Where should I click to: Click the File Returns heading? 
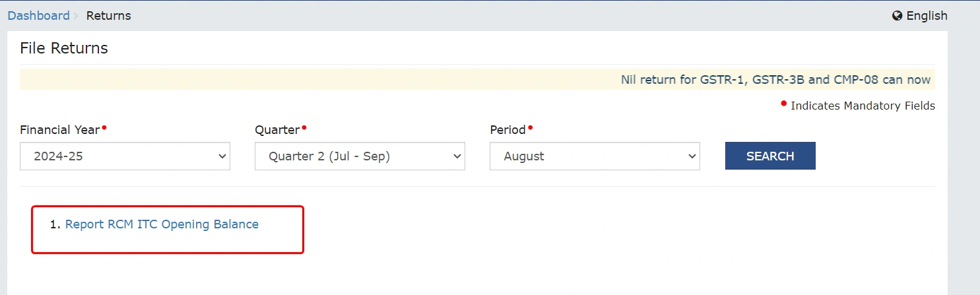(64, 48)
